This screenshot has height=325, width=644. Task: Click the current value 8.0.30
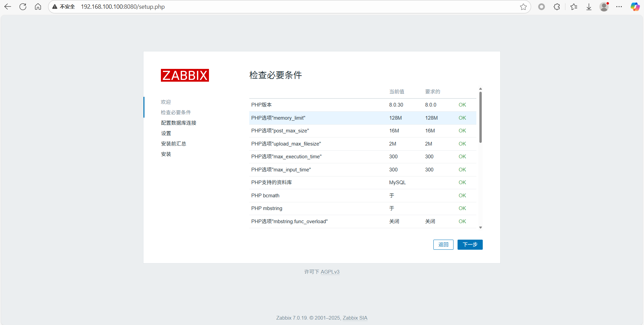396,105
